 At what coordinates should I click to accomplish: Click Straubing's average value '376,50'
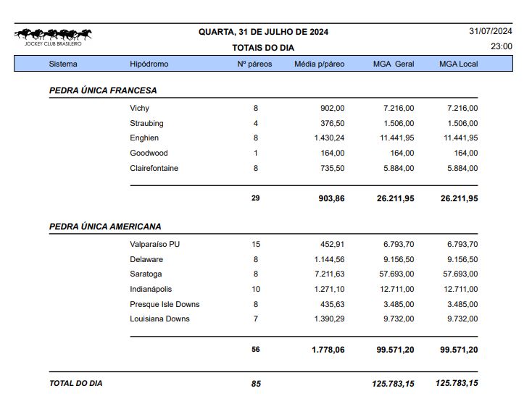coord(332,123)
